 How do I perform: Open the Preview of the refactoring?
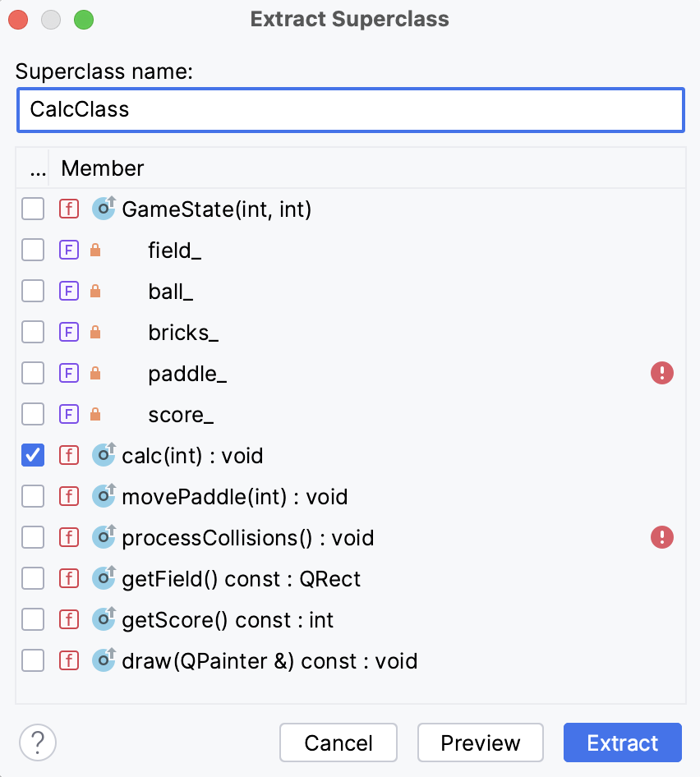[481, 742]
